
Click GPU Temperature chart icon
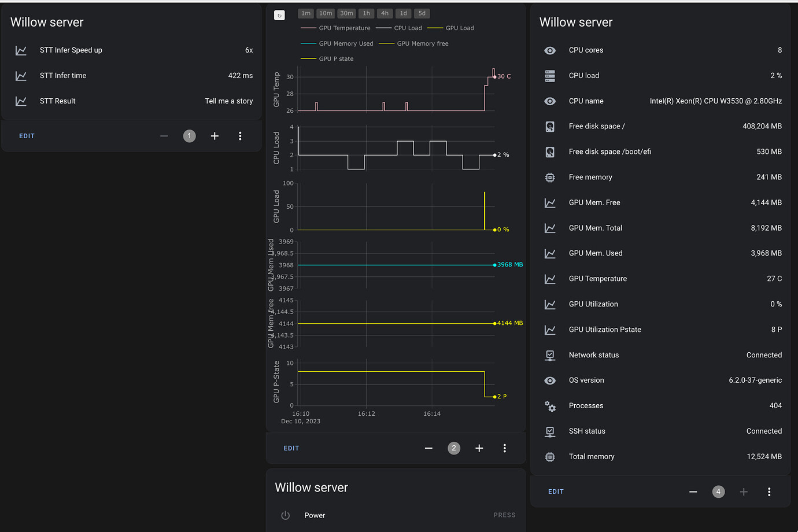(x=550, y=279)
